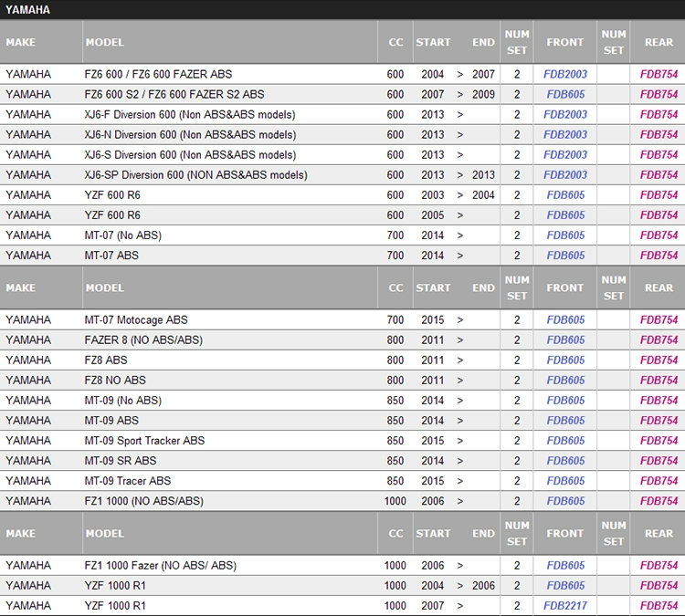Open rear FDB754 for YZF 1000 R1 2004
Viewport: 685px width, 616px height.
(x=659, y=585)
